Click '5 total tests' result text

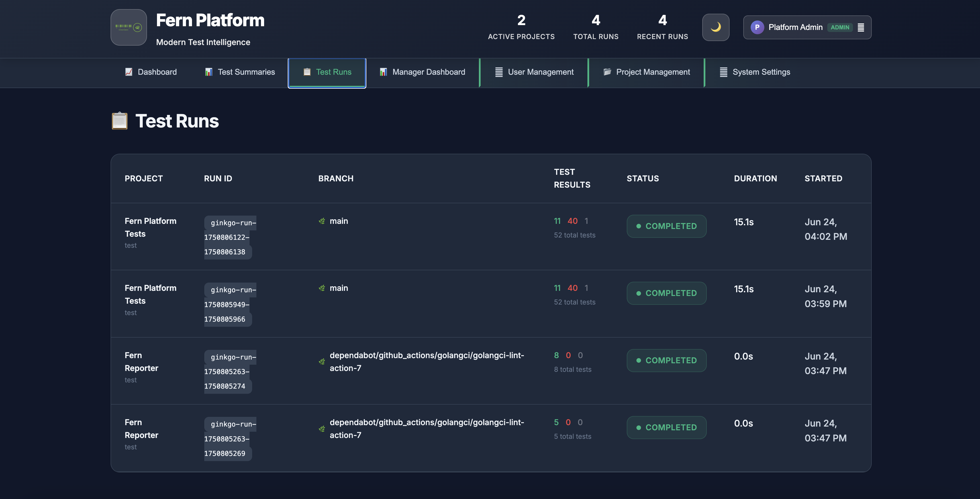[x=573, y=437]
